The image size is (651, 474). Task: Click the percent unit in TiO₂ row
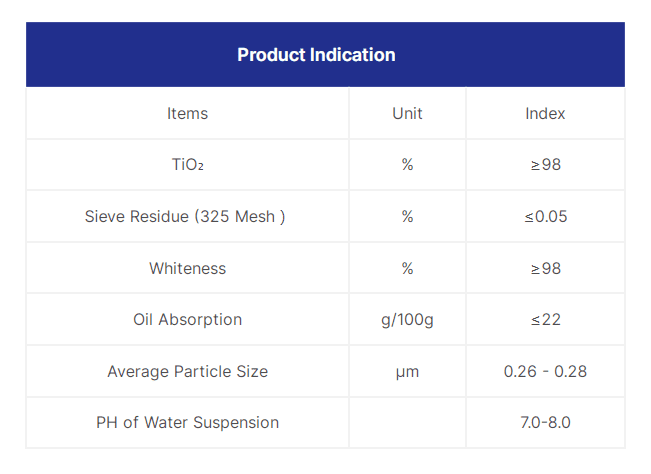coord(407,165)
